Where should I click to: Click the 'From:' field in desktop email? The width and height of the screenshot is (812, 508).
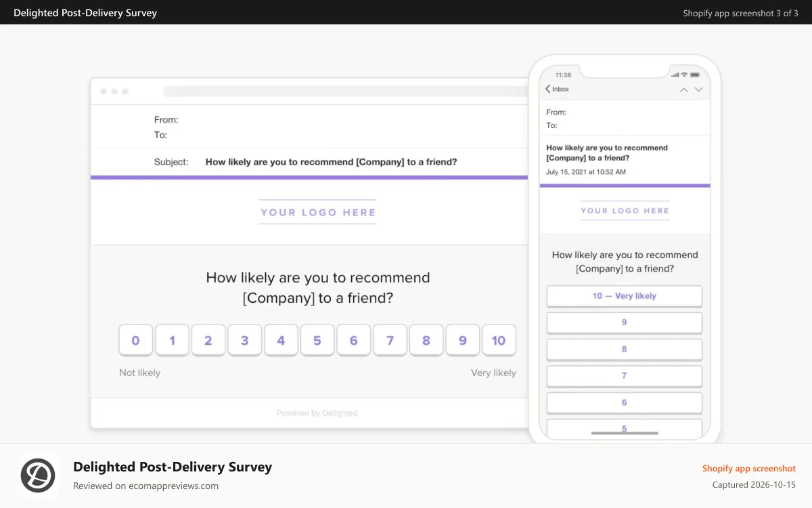pos(166,120)
